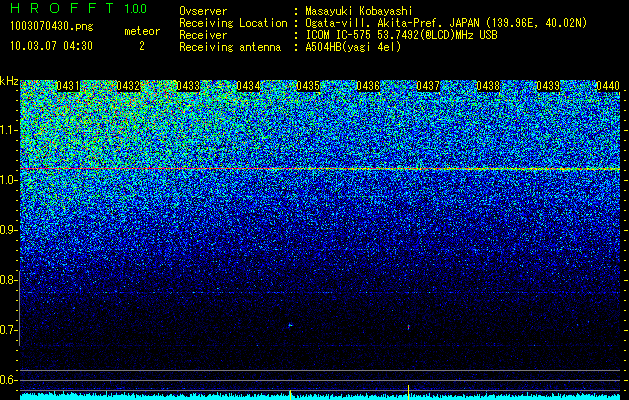Click the 0440 time marker
Screen dimensions: 629x400
point(608,86)
